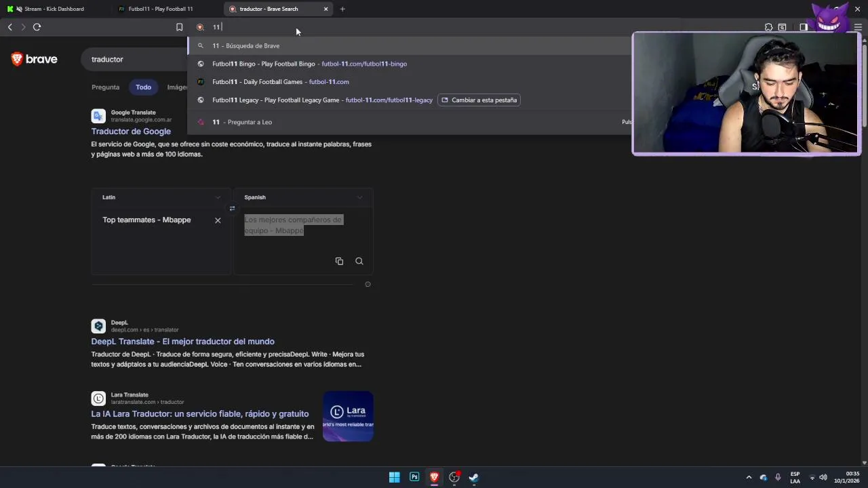This screenshot has height=488, width=868.
Task: Open the ESP LAA language indicator
Action: tap(795, 477)
